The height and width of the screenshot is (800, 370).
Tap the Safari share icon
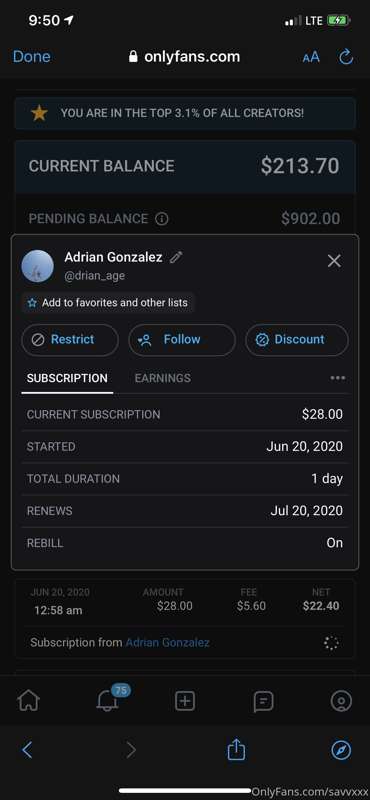236,749
